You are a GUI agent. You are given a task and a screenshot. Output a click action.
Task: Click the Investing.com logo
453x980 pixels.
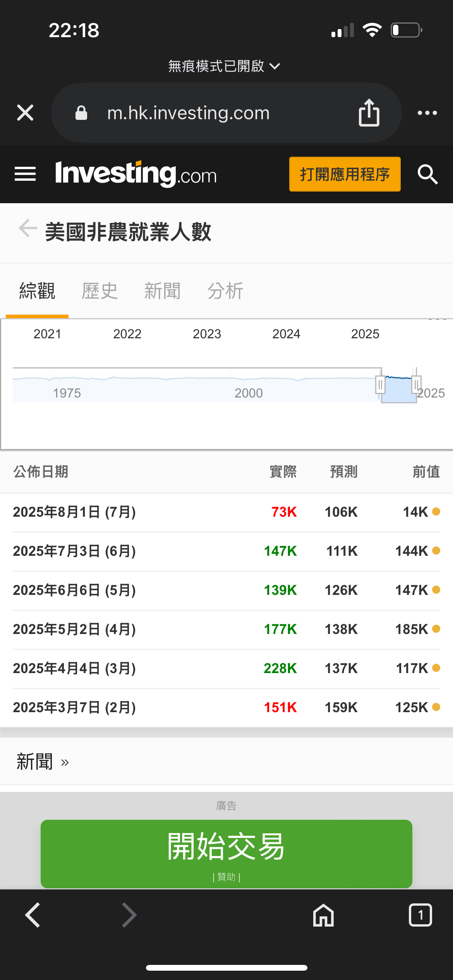point(136,174)
